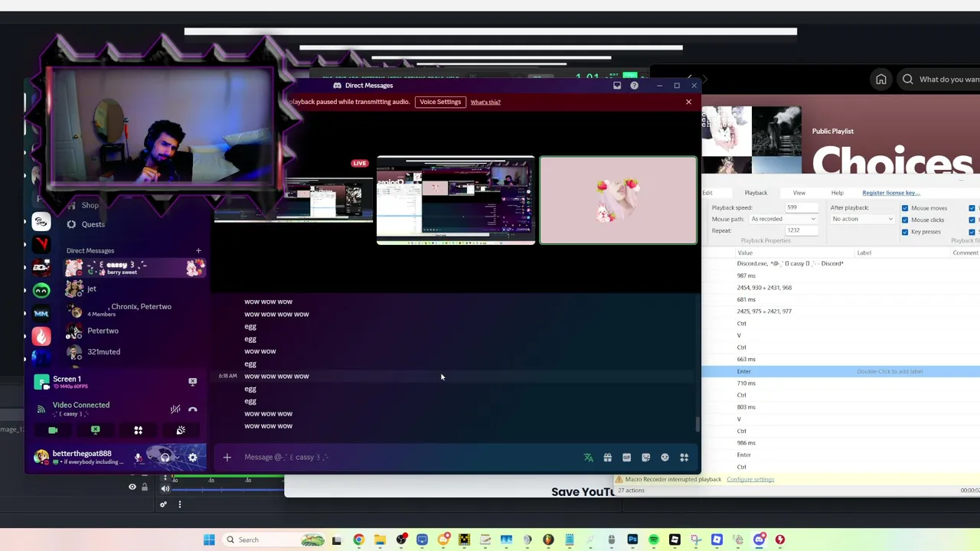Toggle the Key presses checkbox
Viewport: 980px width, 551px height.
pyautogui.click(x=905, y=231)
